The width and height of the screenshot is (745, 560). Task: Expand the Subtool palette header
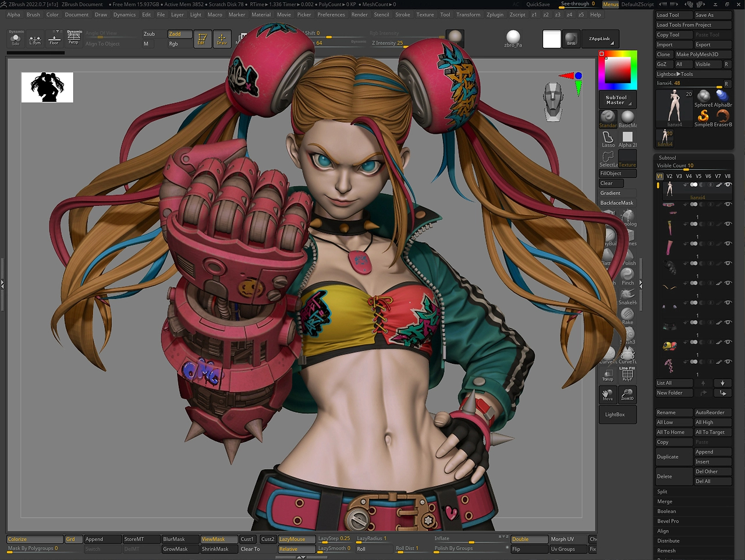tap(667, 158)
